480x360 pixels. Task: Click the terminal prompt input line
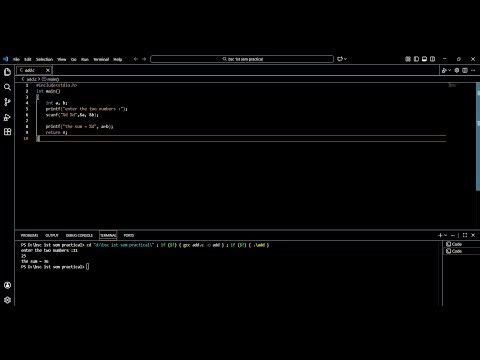coord(55,267)
